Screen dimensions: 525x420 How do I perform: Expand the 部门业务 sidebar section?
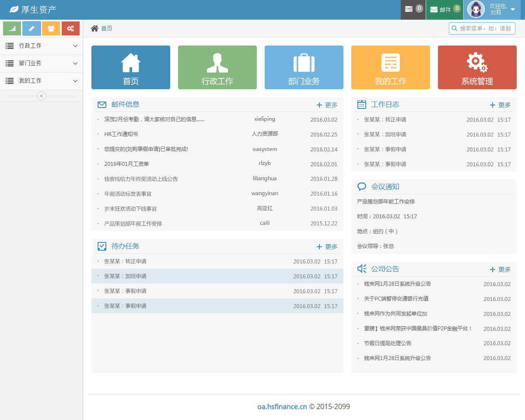[41, 63]
